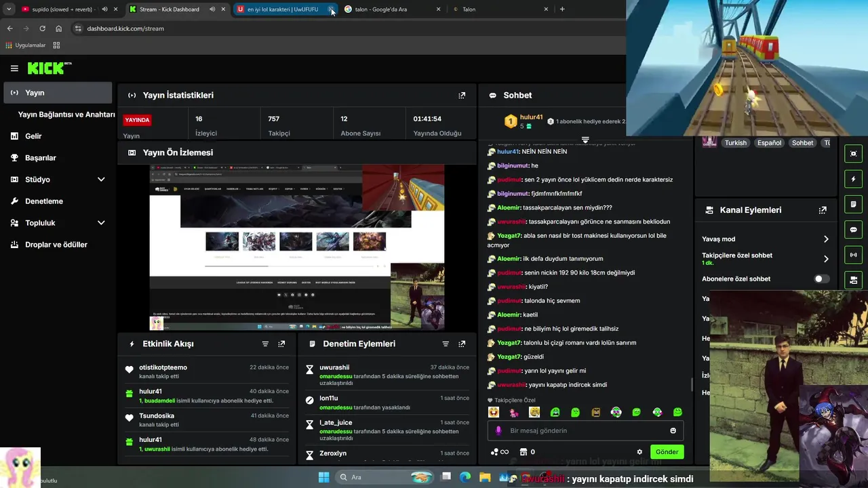
Task: Click the purple microphone icon in chat
Action: click(498, 430)
